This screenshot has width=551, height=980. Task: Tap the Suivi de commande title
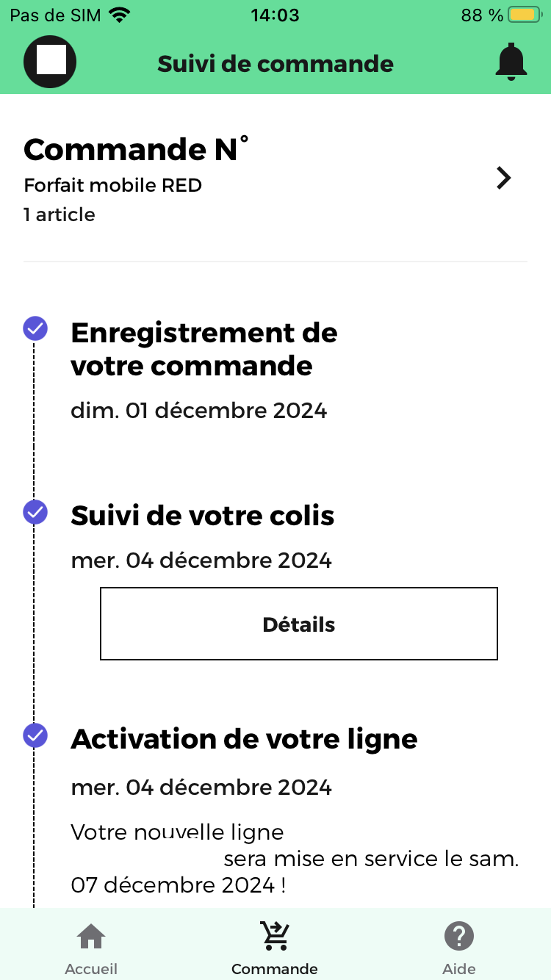(x=275, y=64)
